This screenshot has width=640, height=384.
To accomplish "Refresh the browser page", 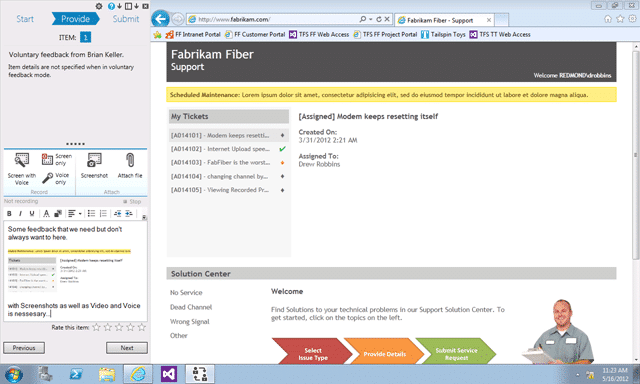I will point(379,19).
